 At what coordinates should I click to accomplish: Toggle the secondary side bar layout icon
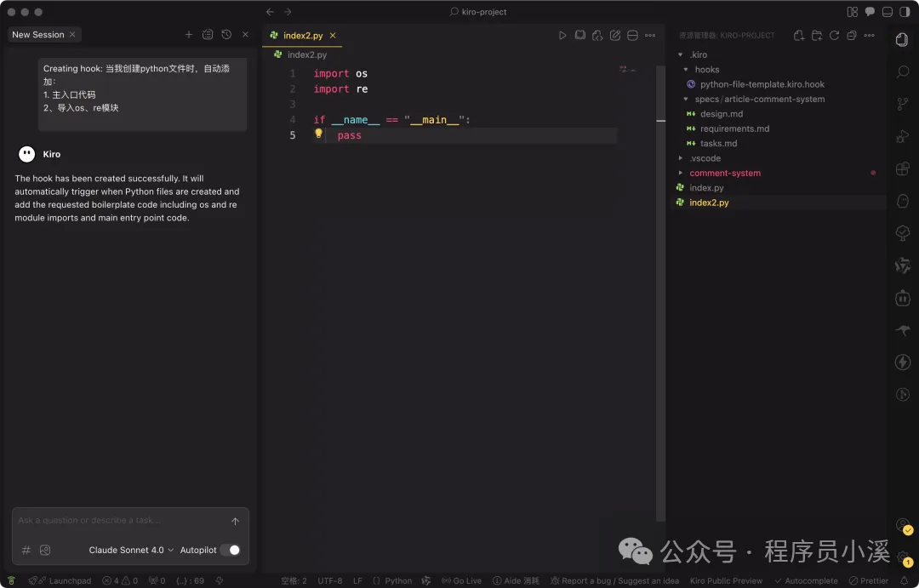click(x=905, y=12)
